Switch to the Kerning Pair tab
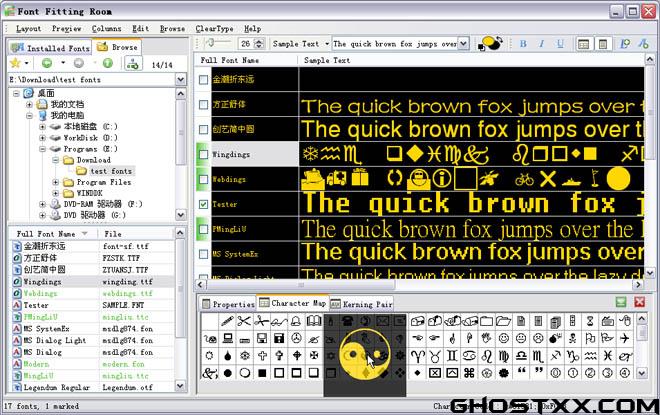The image size is (660, 415). (362, 304)
